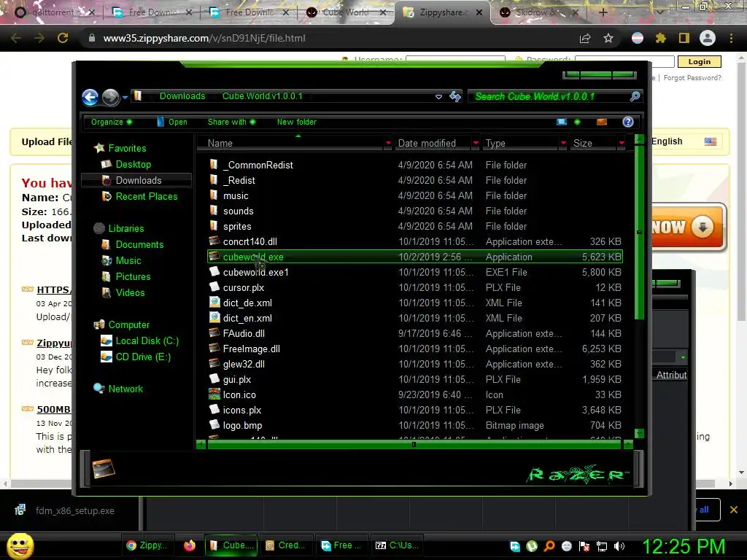Select the FreeImage.dll file row
The height and width of the screenshot is (560, 747).
[x=415, y=349]
